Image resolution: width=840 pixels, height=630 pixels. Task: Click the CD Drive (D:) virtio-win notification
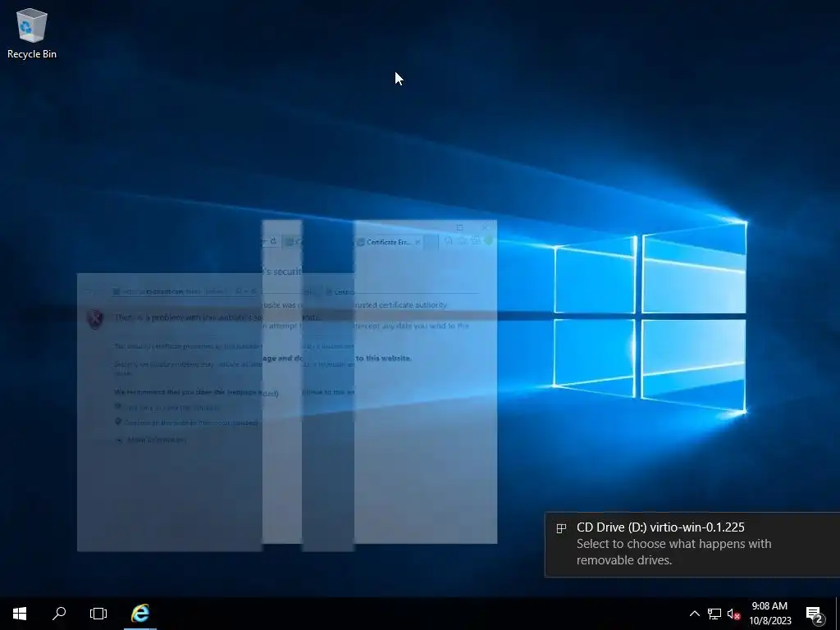click(x=692, y=545)
